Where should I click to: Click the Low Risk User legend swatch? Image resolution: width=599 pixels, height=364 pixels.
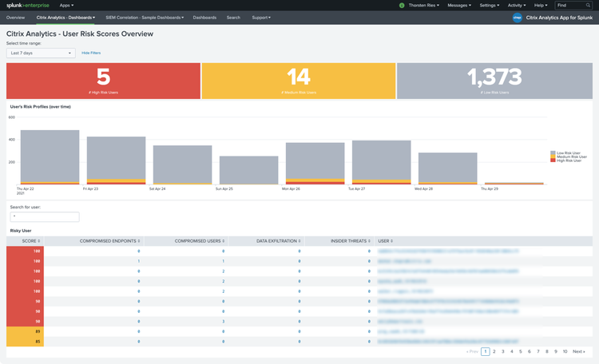(553, 152)
